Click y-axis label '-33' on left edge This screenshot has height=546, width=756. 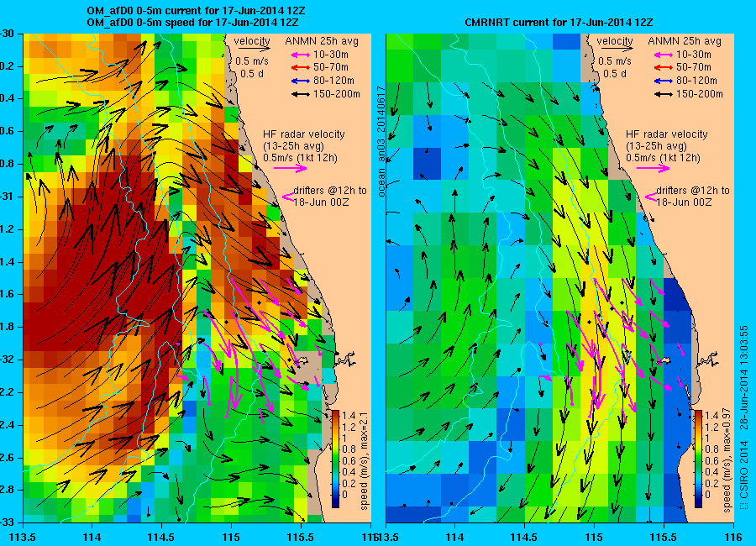7,522
